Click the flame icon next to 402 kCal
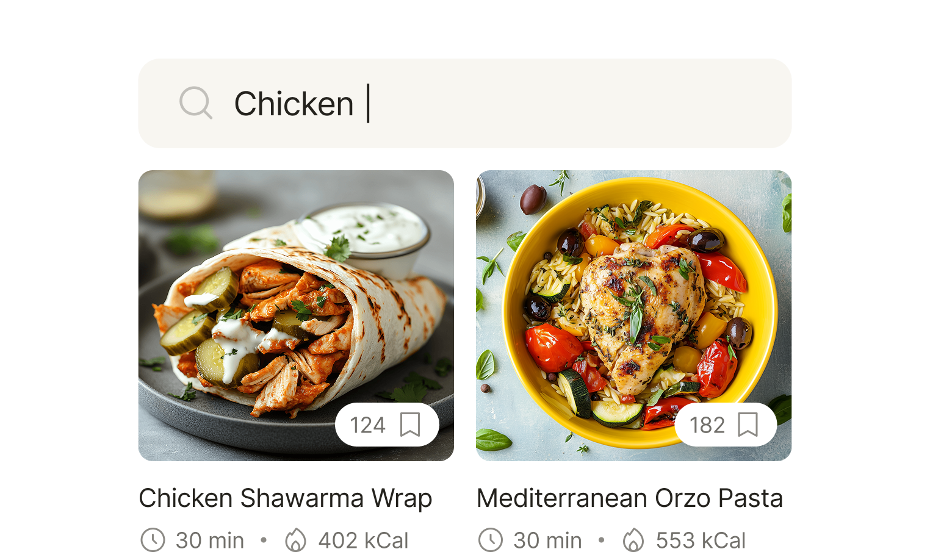This screenshot has height=560, width=930. click(x=296, y=540)
